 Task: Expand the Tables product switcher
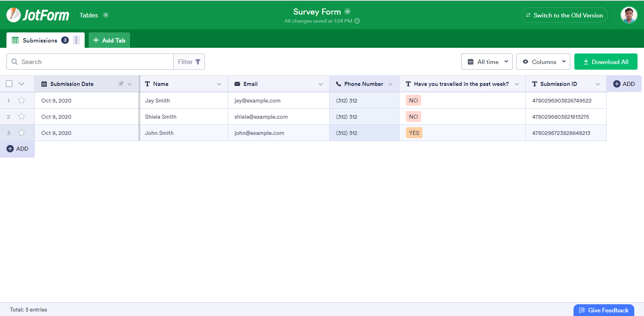(106, 15)
